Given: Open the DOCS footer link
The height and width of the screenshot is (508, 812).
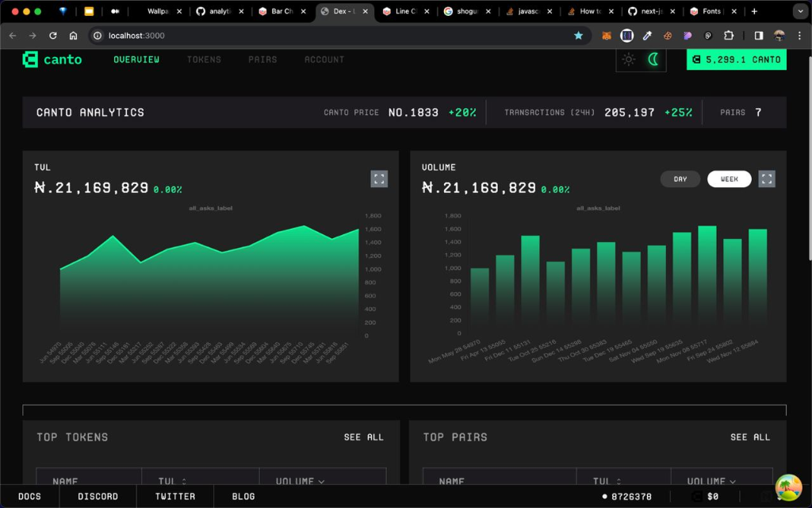Looking at the screenshot, I should [x=29, y=496].
